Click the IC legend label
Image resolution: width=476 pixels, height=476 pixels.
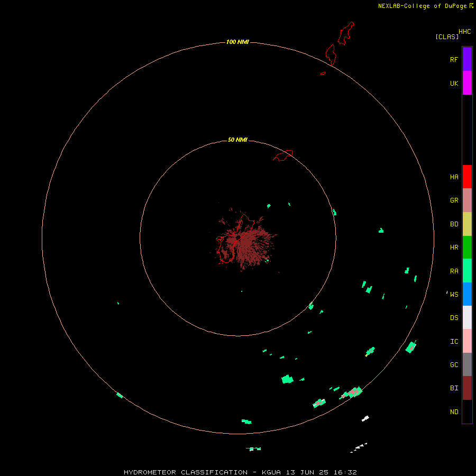(x=454, y=342)
